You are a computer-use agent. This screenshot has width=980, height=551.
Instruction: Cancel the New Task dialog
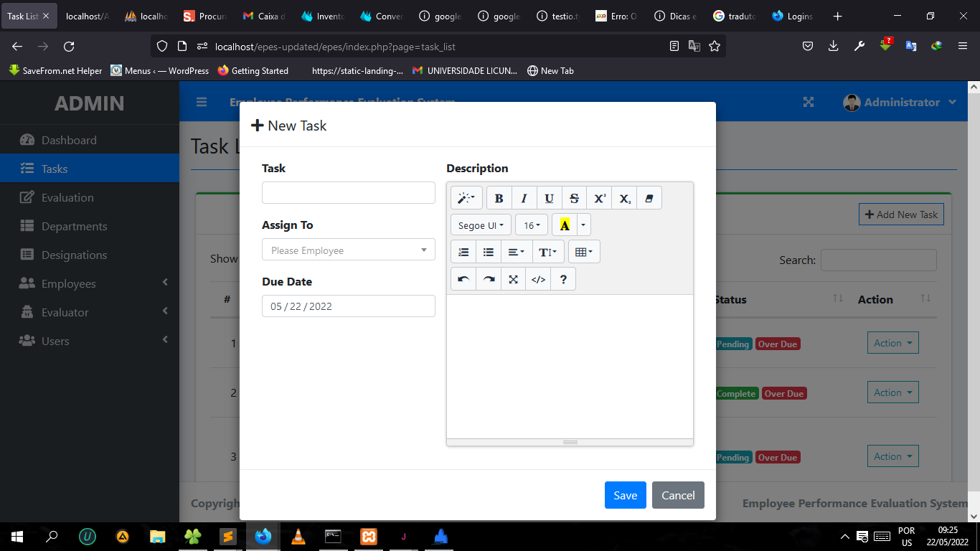pyautogui.click(x=678, y=495)
